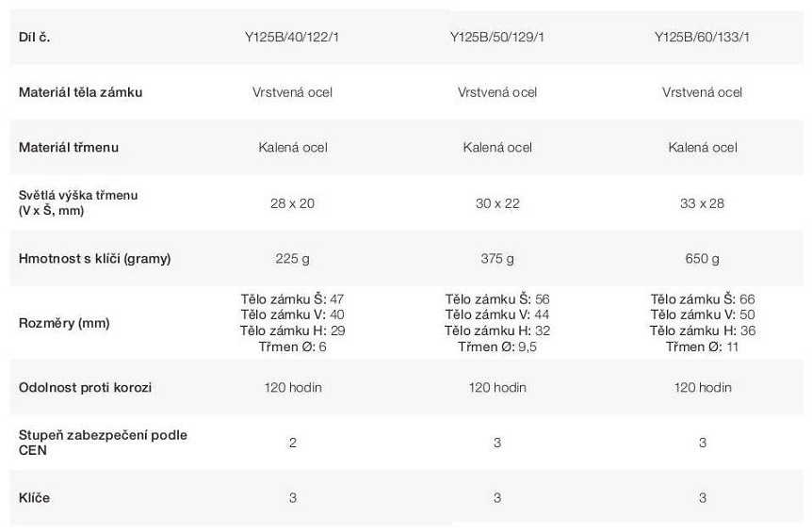Click part number Y125B/60/133/1
Screen dimensions: 812x532
click(702, 38)
